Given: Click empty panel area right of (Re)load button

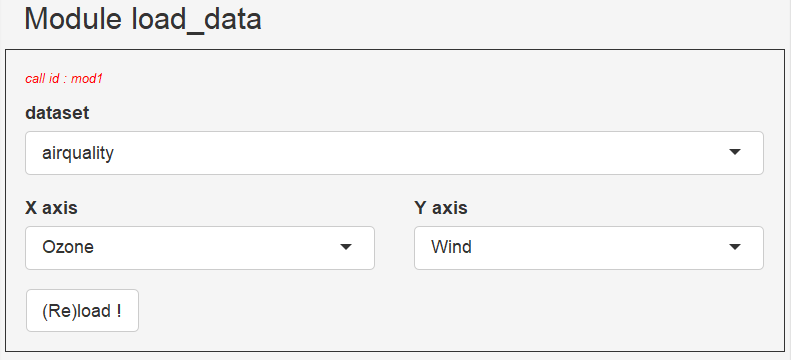Looking at the screenshot, I should click(454, 311).
